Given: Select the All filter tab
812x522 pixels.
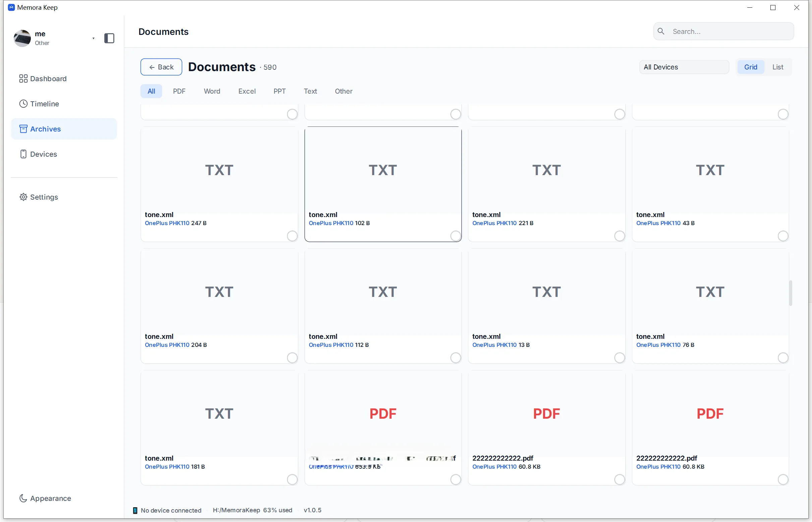Looking at the screenshot, I should (x=151, y=91).
